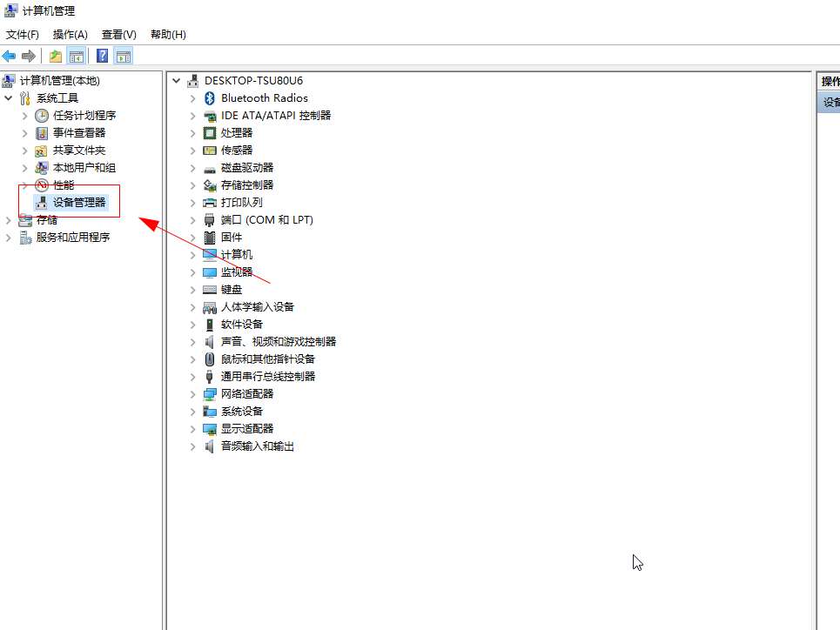840x630 pixels.
Task: Click the Up one level toolbar icon
Action: [56, 56]
